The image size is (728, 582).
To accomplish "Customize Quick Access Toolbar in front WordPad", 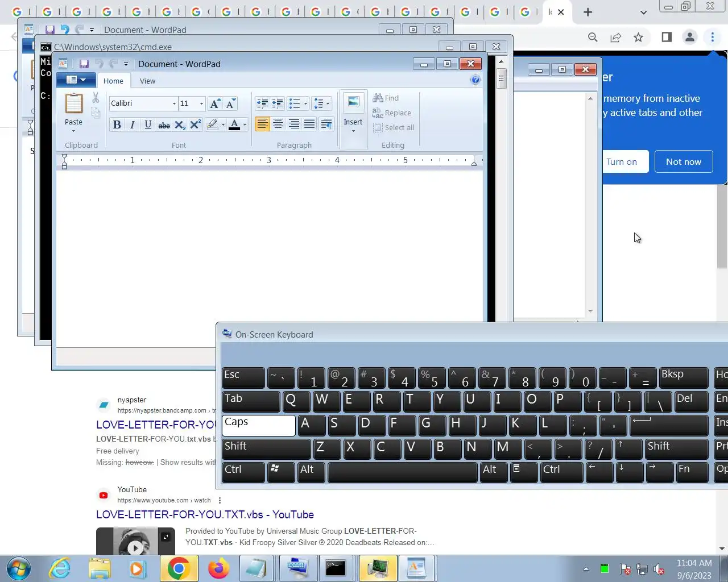I will tap(126, 64).
